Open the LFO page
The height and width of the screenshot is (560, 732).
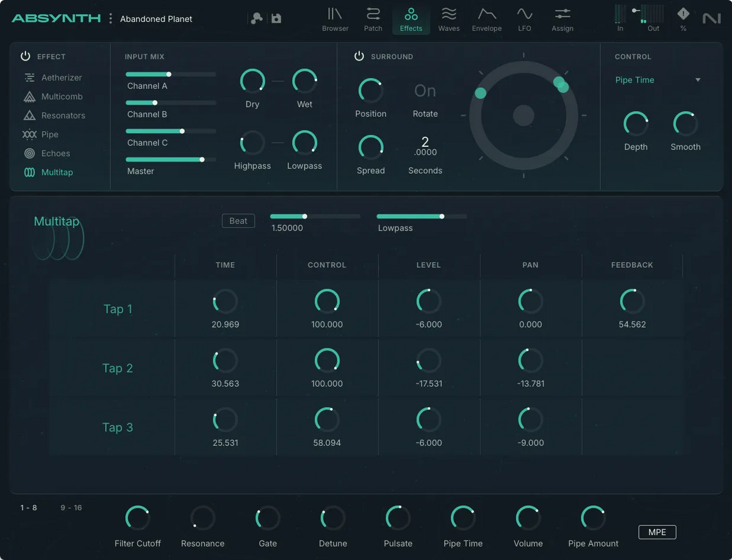click(x=525, y=18)
